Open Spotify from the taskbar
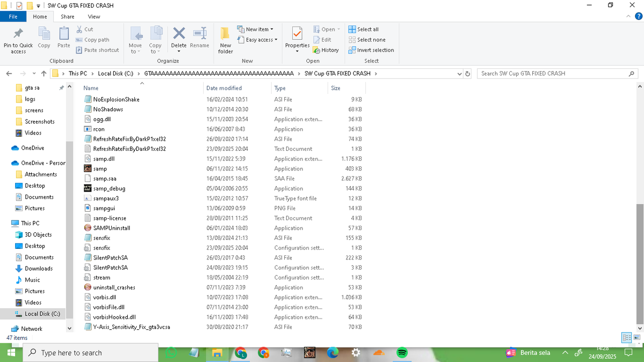The image size is (644, 362). 402,353
